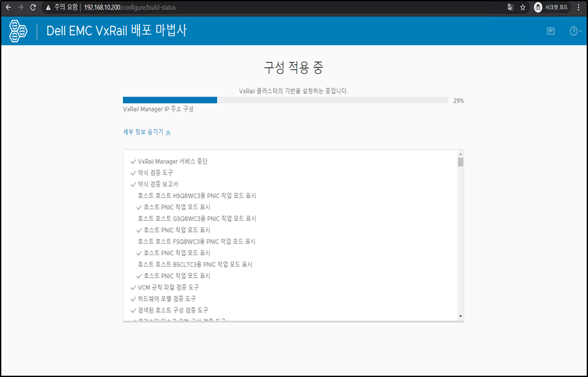This screenshot has height=377, width=588.
Task: Select the host B5CLTC3 PNIC row
Action: click(x=195, y=264)
